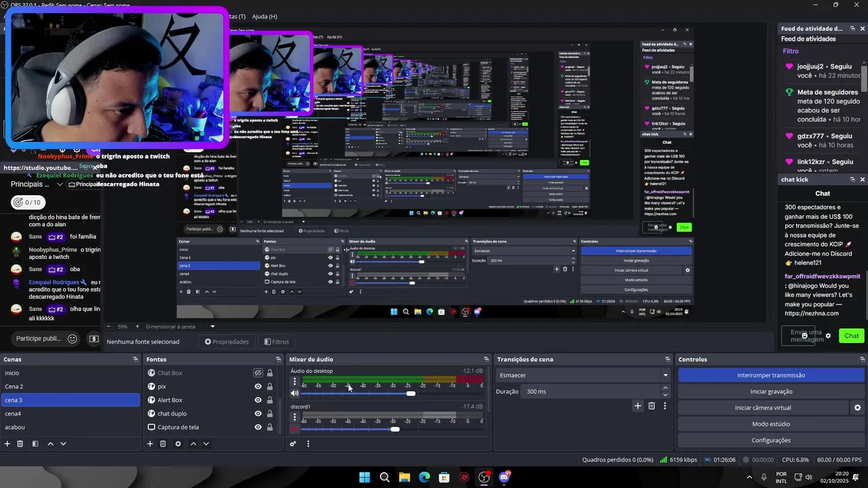This screenshot has height=488, width=868.
Task: Hide the chat duplo source
Action: point(258,413)
